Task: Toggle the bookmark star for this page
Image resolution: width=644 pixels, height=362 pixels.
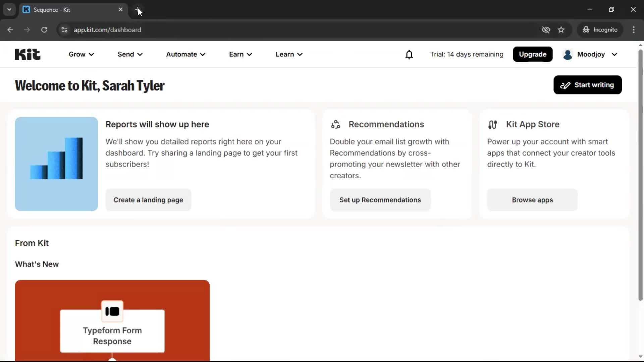Action: [561, 29]
